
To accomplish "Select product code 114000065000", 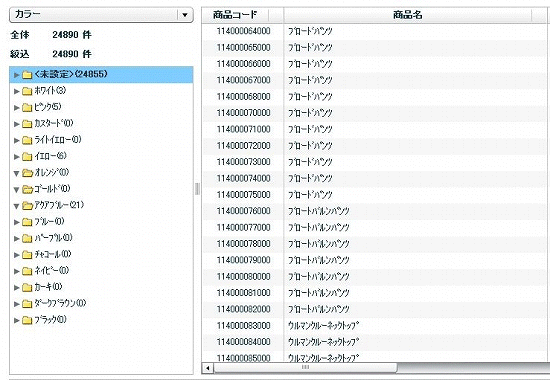I will coord(243,48).
